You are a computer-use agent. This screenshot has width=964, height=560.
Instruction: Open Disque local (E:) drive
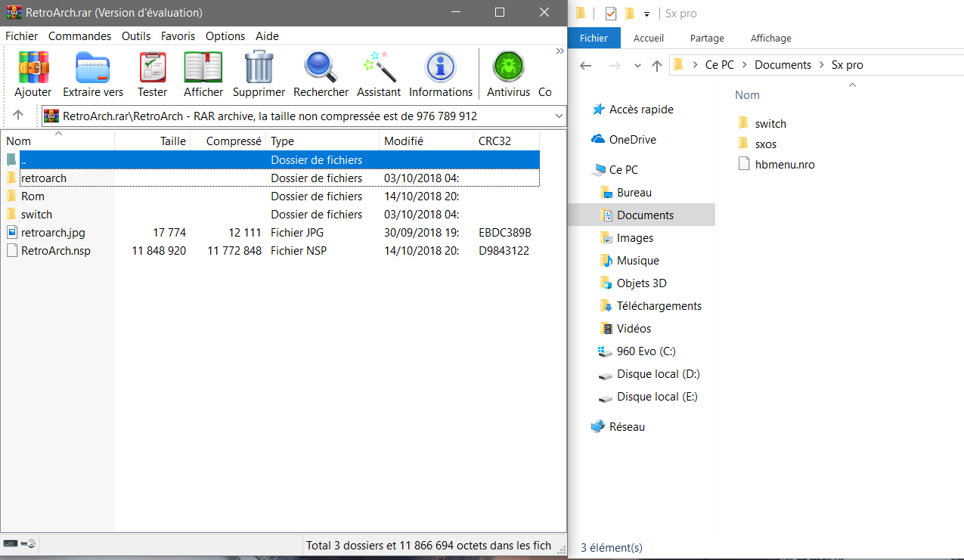[657, 397]
